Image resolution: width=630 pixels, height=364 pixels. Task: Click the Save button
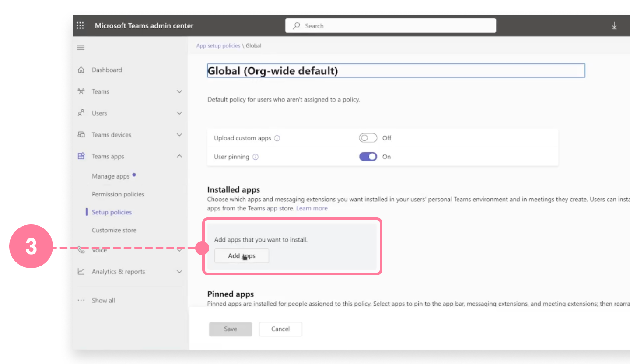231,329
